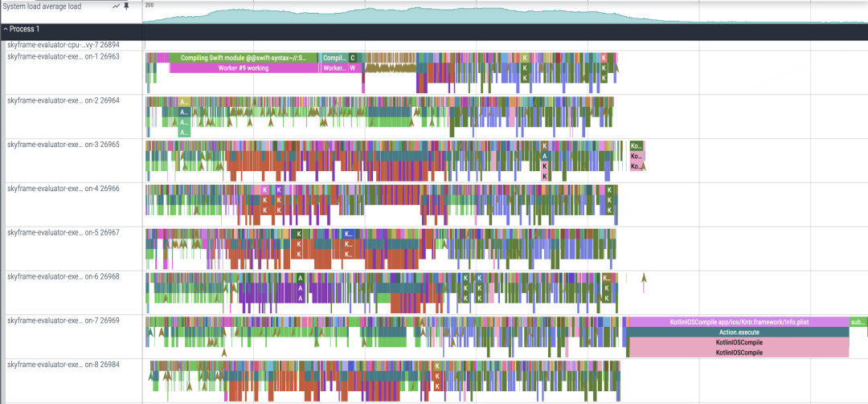Collapse the Process 1 group

[x=6, y=29]
